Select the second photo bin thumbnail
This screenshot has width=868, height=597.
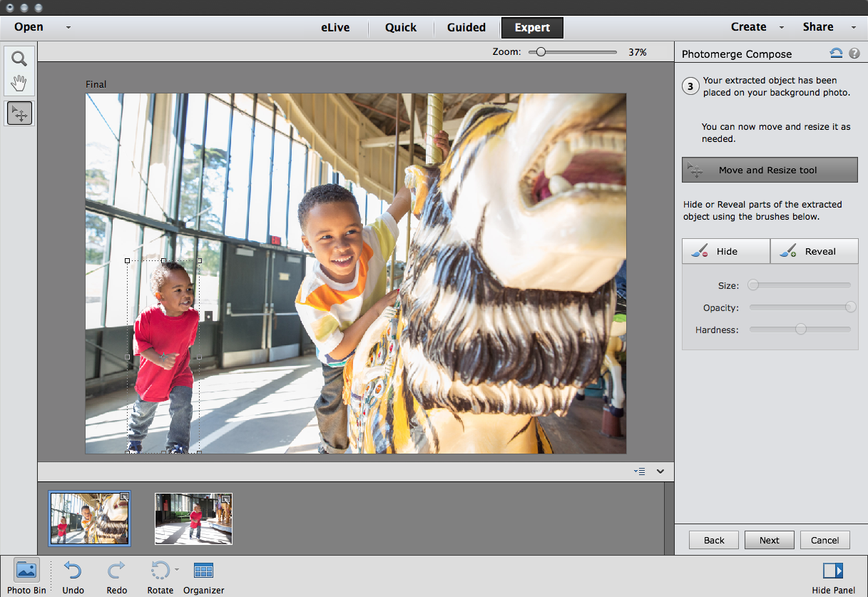click(193, 519)
